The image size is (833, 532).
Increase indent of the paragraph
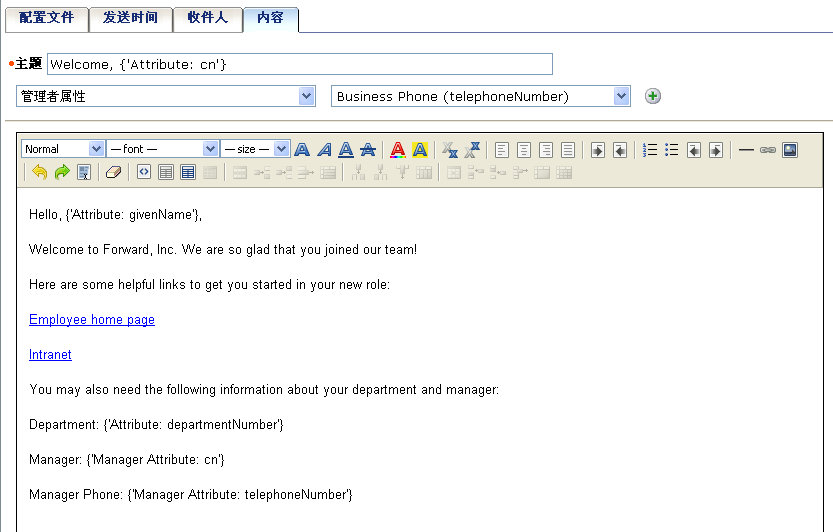pyautogui.click(x=716, y=150)
